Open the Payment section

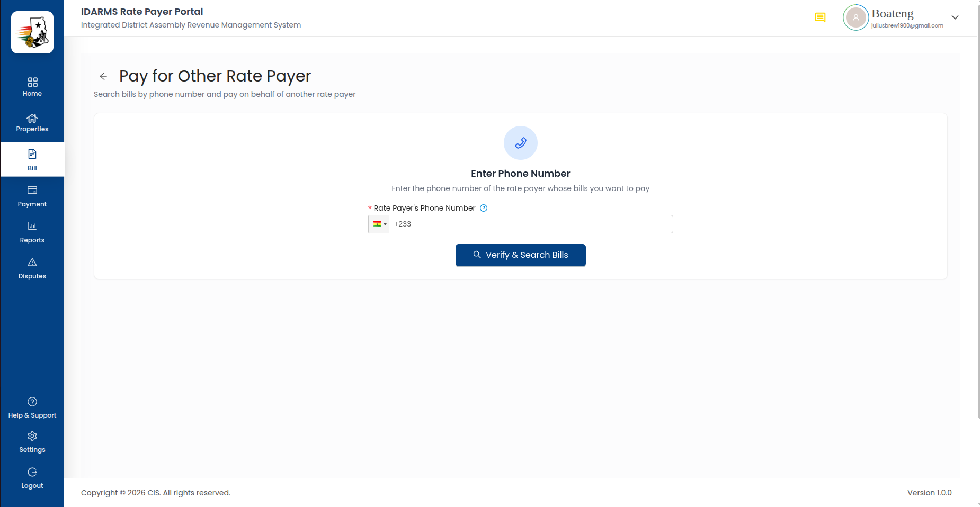pos(32,197)
